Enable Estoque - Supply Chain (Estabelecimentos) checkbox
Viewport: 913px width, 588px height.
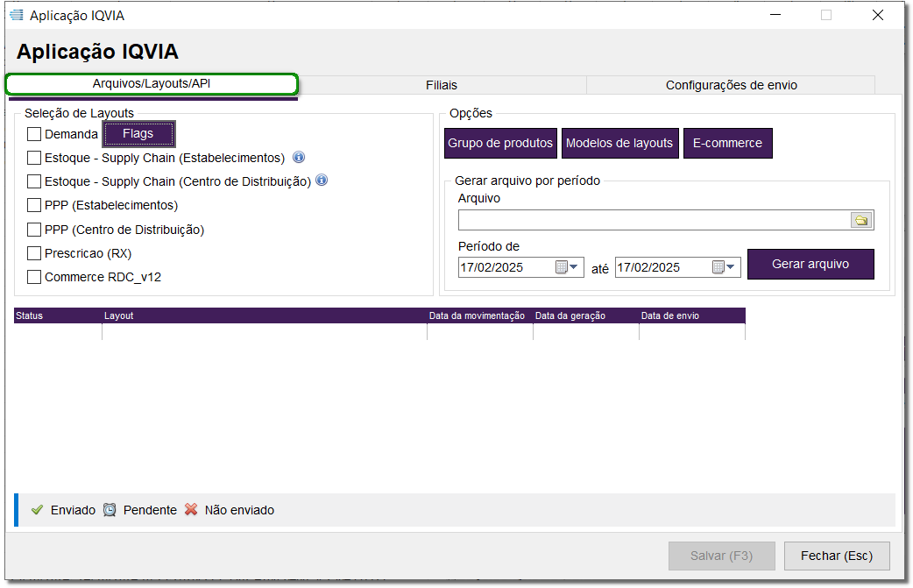(x=34, y=158)
